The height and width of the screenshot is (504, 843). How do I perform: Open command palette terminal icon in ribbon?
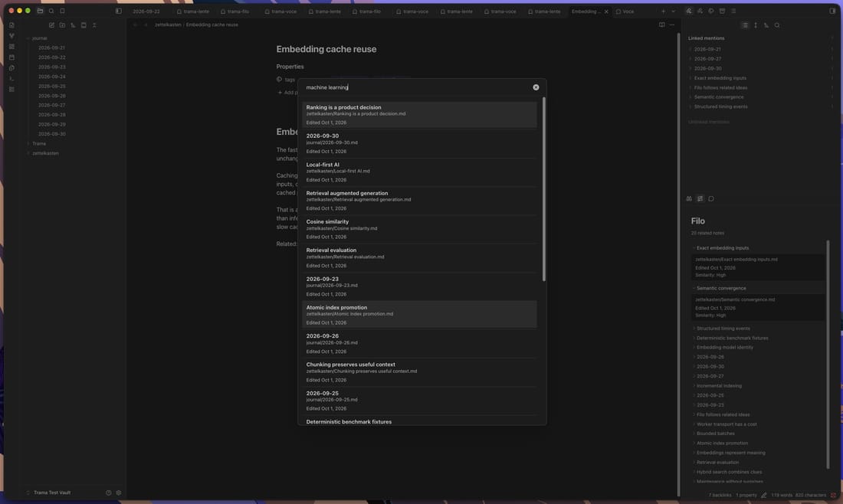point(11,79)
